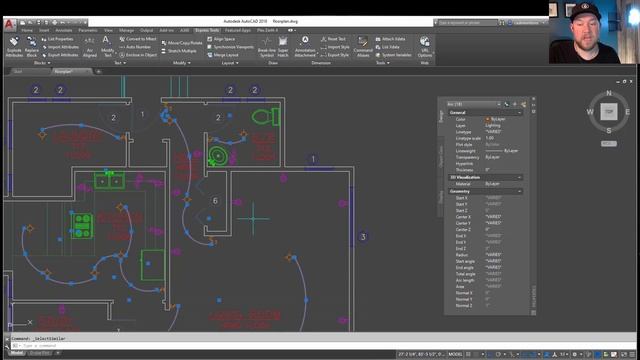Click List Properties in Blocks panel
This screenshot has width=640, height=360.
click(x=58, y=39)
